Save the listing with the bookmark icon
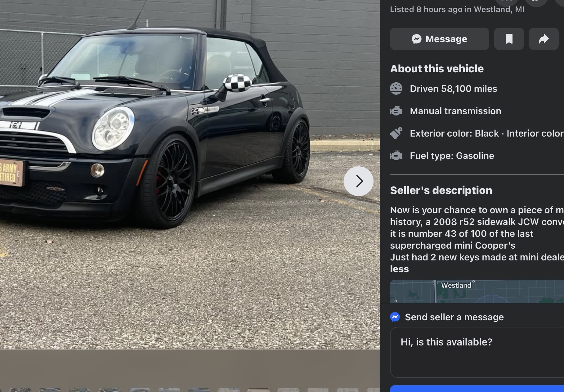This screenshot has width=564, height=392. [x=509, y=39]
